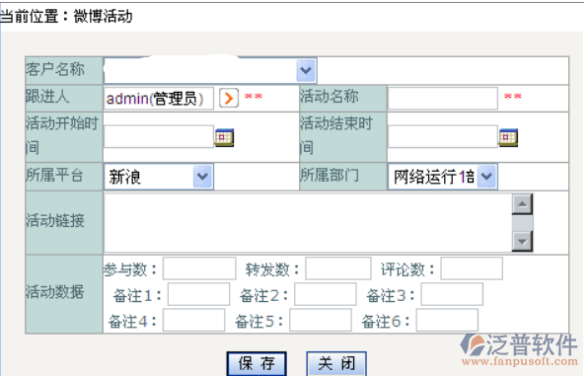The image size is (588, 377).
Task: Click the 活动链接 scrollbar down arrow
Action: click(x=522, y=241)
